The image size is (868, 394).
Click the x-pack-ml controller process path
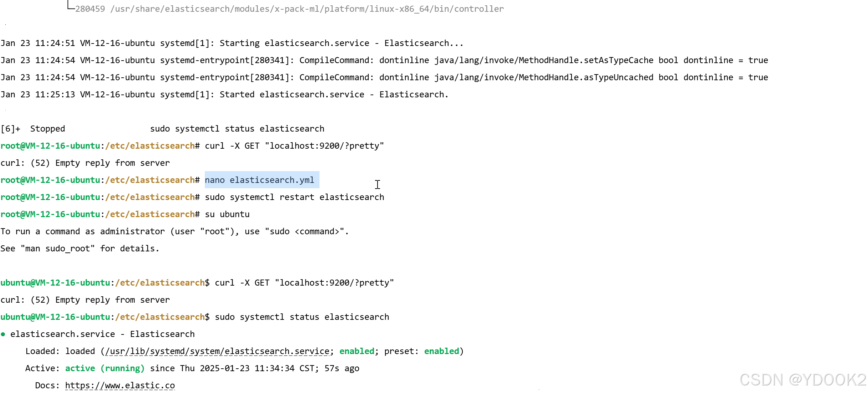pyautogui.click(x=289, y=9)
